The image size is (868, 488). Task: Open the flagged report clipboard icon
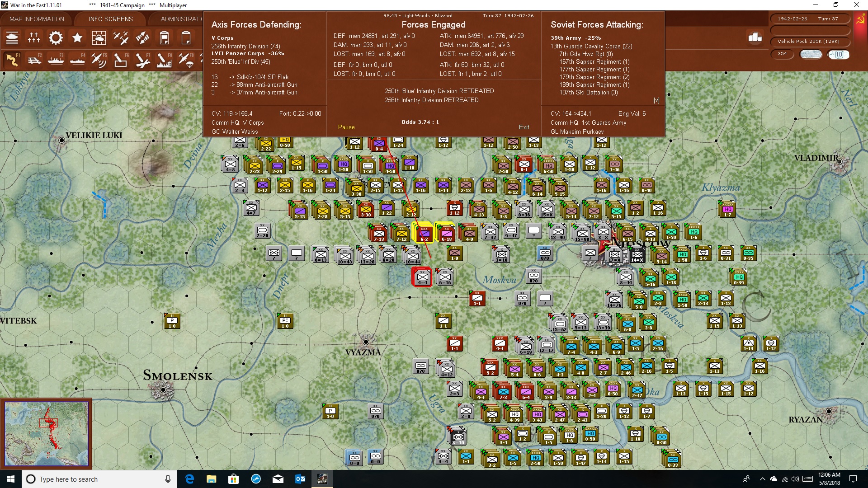click(x=164, y=38)
